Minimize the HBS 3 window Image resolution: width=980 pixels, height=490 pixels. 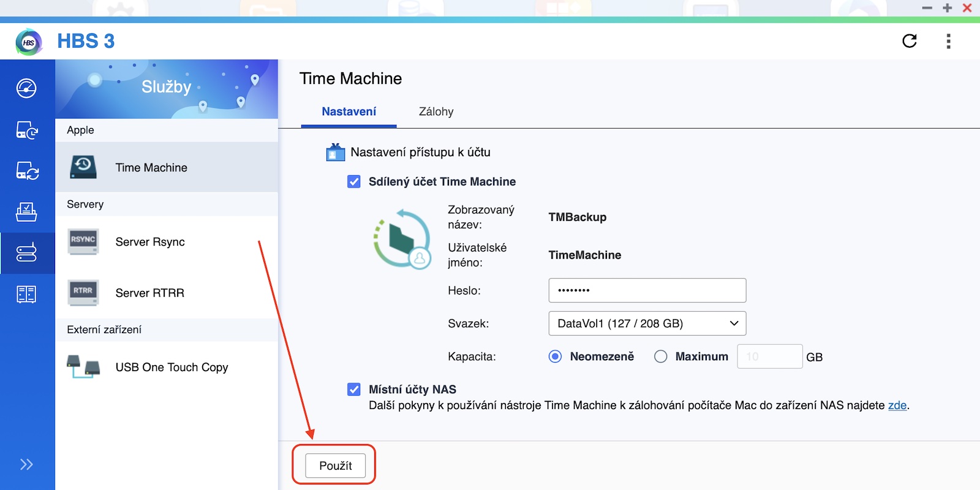pyautogui.click(x=927, y=8)
